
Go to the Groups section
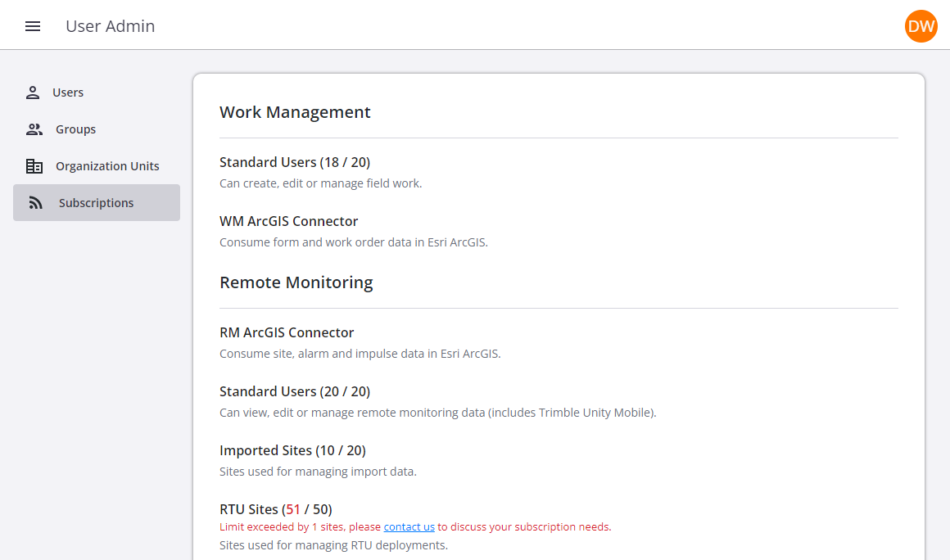pos(75,129)
